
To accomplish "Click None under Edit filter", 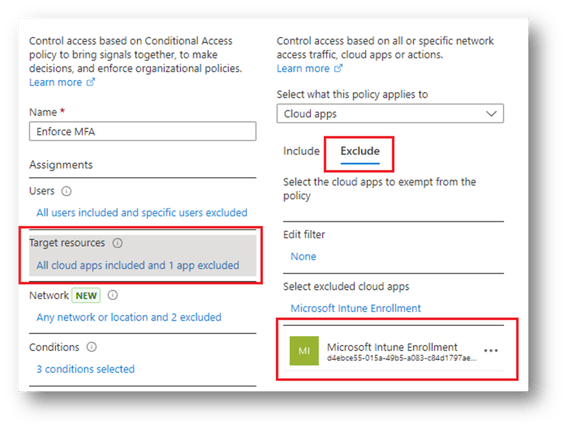I will pos(303,257).
